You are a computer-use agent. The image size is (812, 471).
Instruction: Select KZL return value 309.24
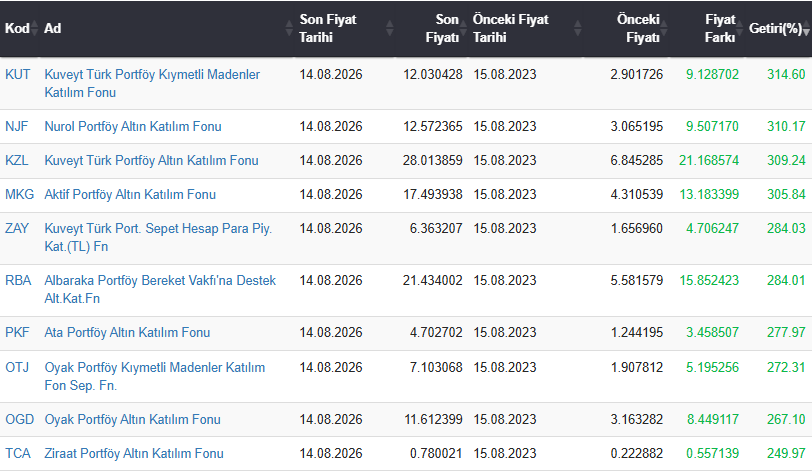[x=786, y=160]
